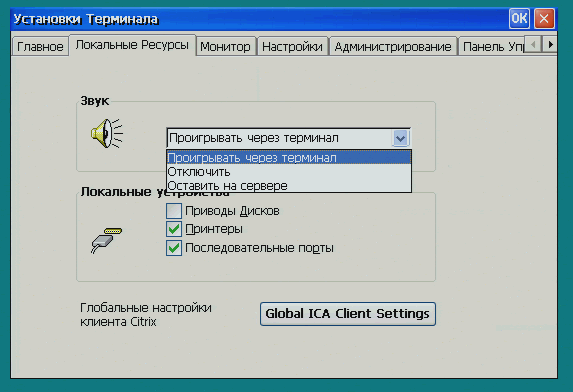Image resolution: width=573 pixels, height=392 pixels.
Task: Collapse the sound dropdown arrow
Action: [x=401, y=138]
